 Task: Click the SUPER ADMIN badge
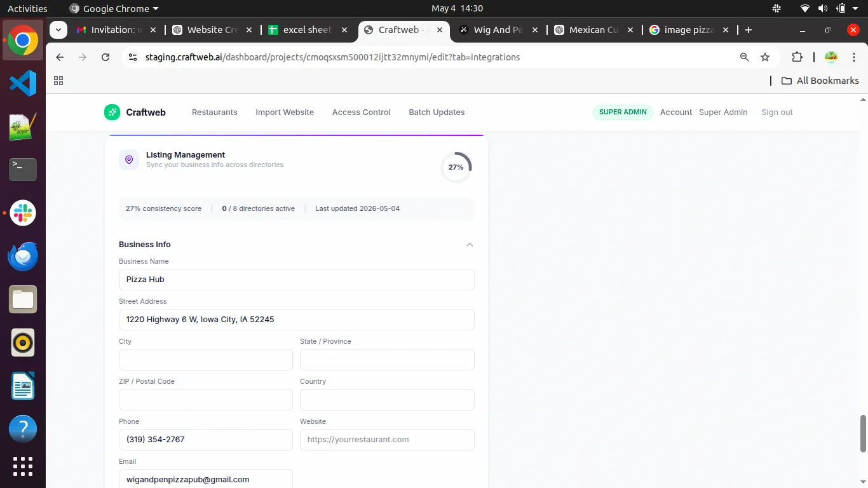tap(623, 112)
